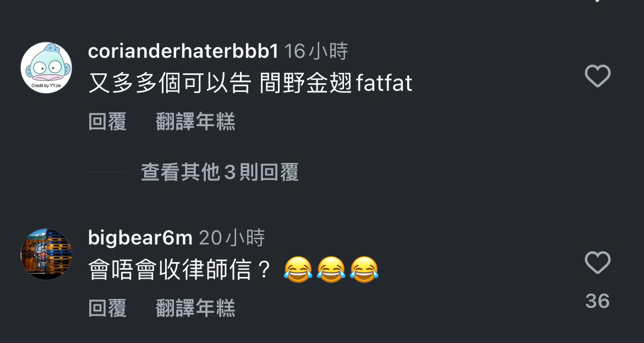Select the comment text 又多多個可以告
Image resolution: width=644 pixels, height=343 pixels.
coord(170,83)
